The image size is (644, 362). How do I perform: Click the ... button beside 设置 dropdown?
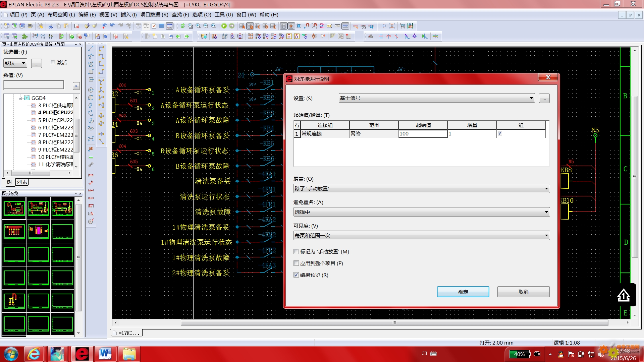pos(544,99)
